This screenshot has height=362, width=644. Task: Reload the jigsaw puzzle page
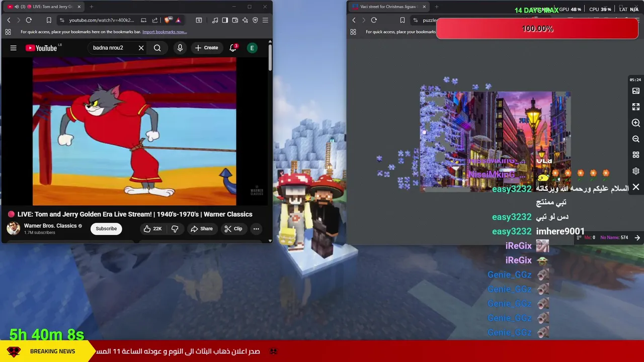374,20
